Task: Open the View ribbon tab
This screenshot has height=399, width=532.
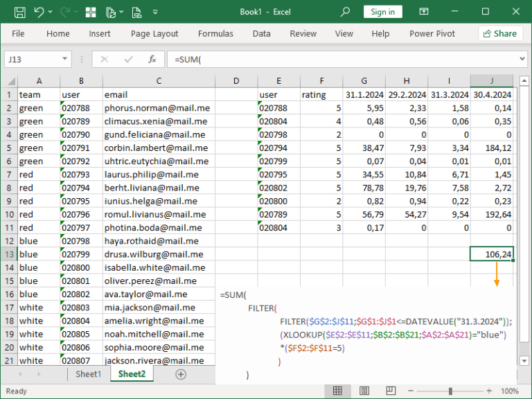Action: (x=344, y=33)
